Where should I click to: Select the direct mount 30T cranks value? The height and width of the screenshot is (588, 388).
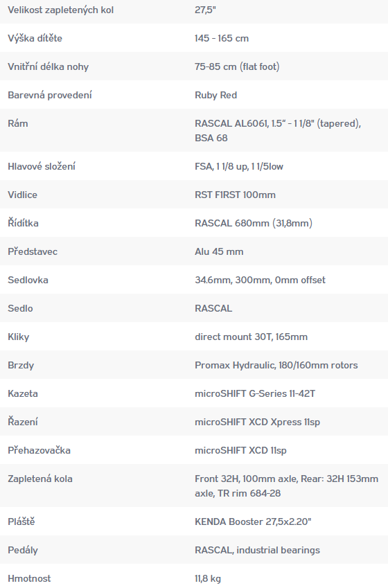251,337
